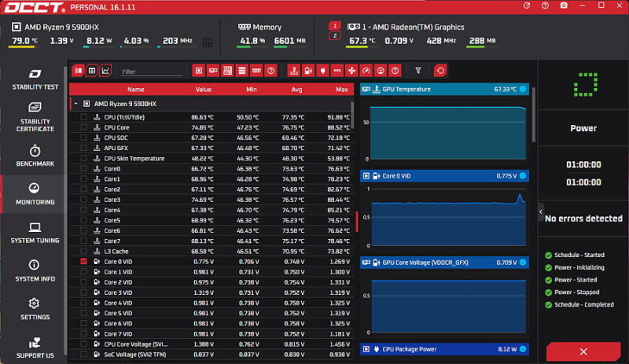Sort table by Value column
The height and width of the screenshot is (364, 629).
click(203, 90)
